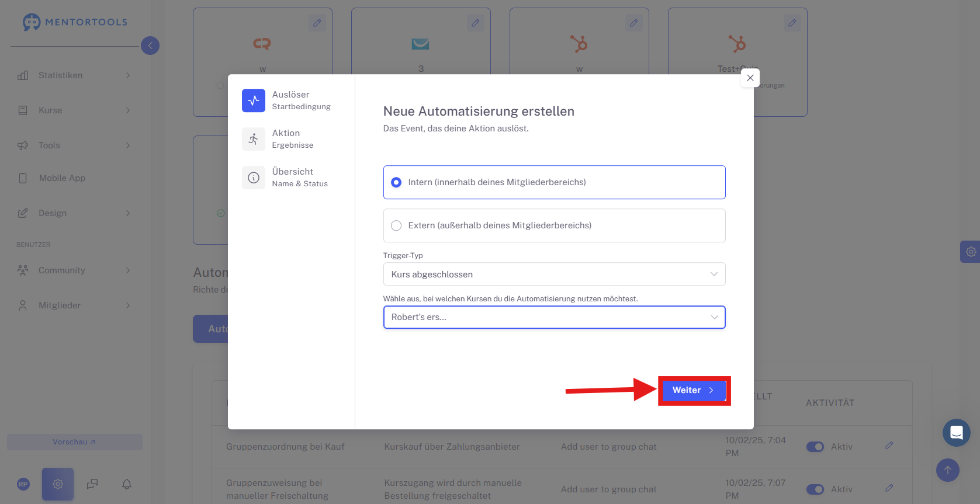The height and width of the screenshot is (504, 980).
Task: Open the Übersicht info icon step
Action: [254, 178]
